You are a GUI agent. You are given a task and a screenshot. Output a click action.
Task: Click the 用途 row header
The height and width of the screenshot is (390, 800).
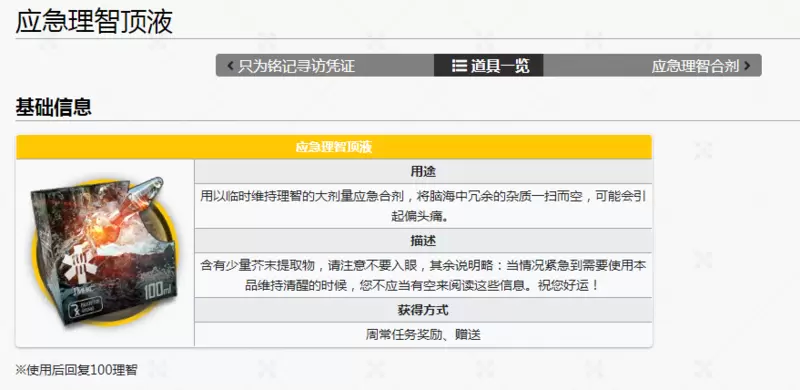point(423,172)
